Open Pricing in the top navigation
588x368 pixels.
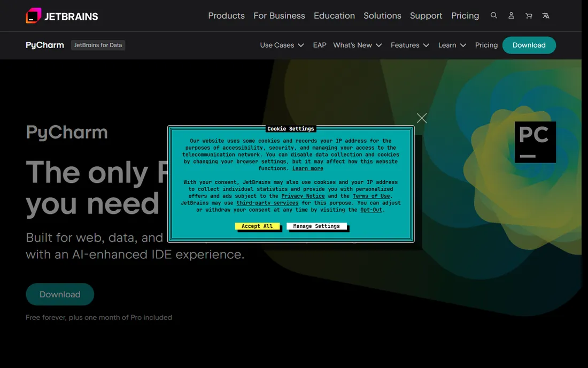[x=465, y=16]
